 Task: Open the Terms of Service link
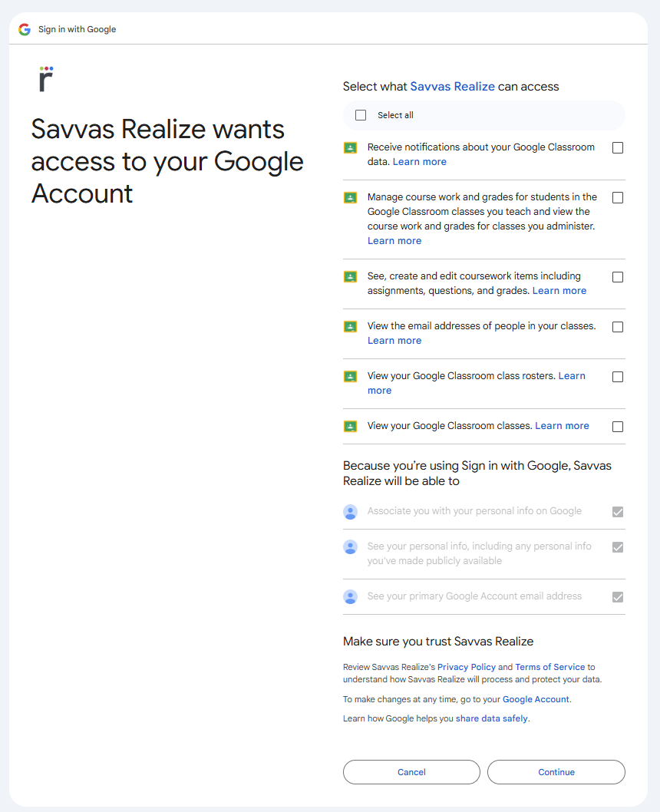click(549, 667)
